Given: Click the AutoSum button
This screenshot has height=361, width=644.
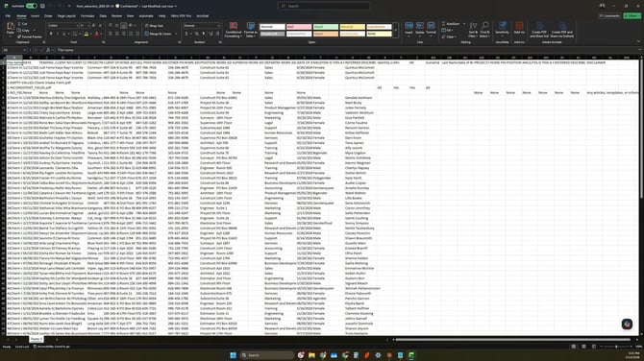Looking at the screenshot, I should click(x=451, y=24).
